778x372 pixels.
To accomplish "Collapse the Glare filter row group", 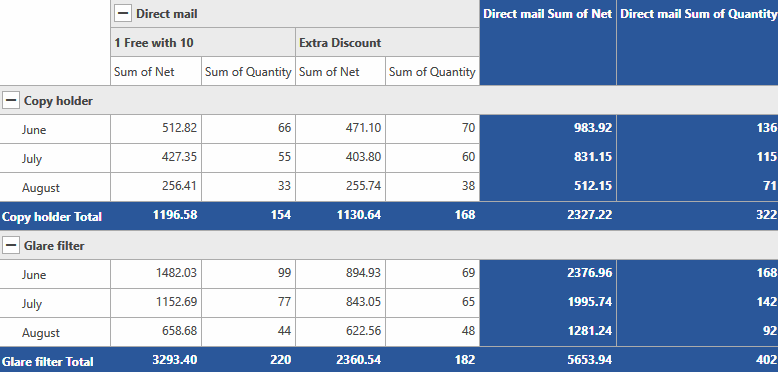I will tap(10, 246).
